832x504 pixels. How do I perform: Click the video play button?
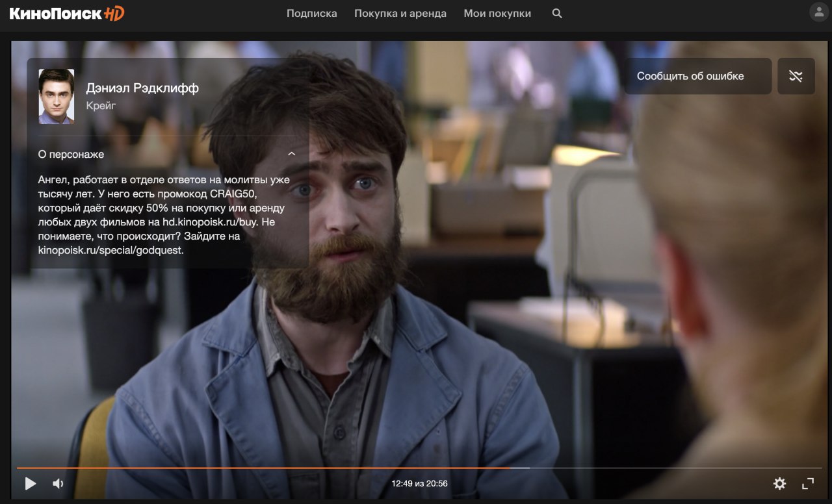(30, 483)
